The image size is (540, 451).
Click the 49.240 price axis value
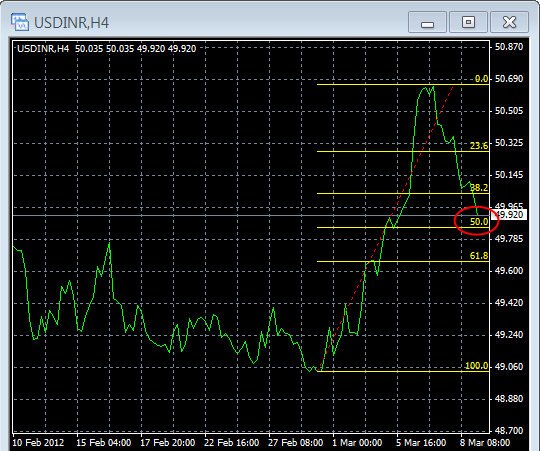coord(509,335)
